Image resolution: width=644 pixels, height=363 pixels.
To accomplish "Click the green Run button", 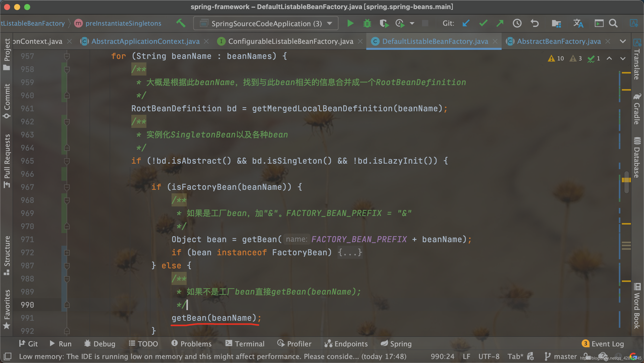I will tap(350, 23).
